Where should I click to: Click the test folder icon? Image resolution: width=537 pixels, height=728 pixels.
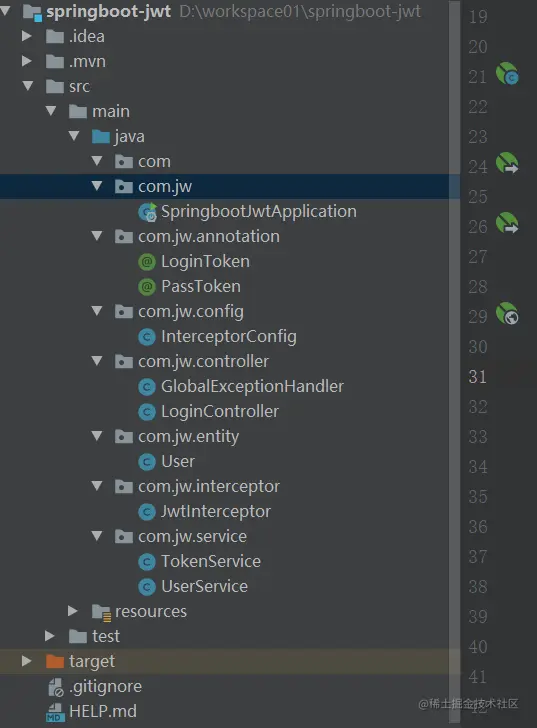pos(78,636)
